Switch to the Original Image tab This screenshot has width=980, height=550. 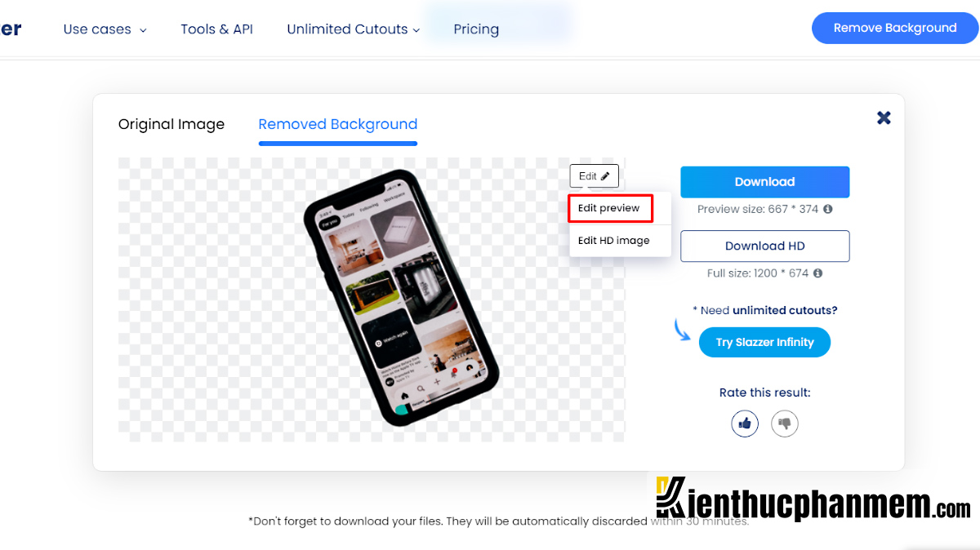(x=171, y=125)
